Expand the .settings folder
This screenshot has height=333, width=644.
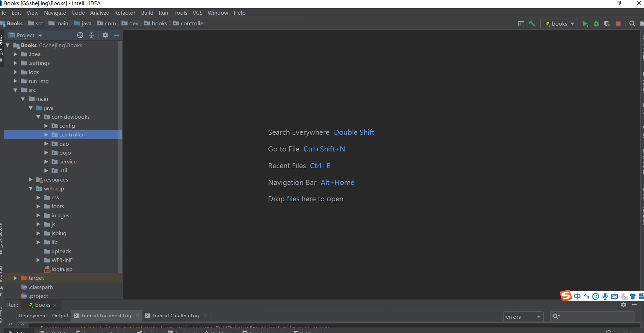(x=15, y=63)
